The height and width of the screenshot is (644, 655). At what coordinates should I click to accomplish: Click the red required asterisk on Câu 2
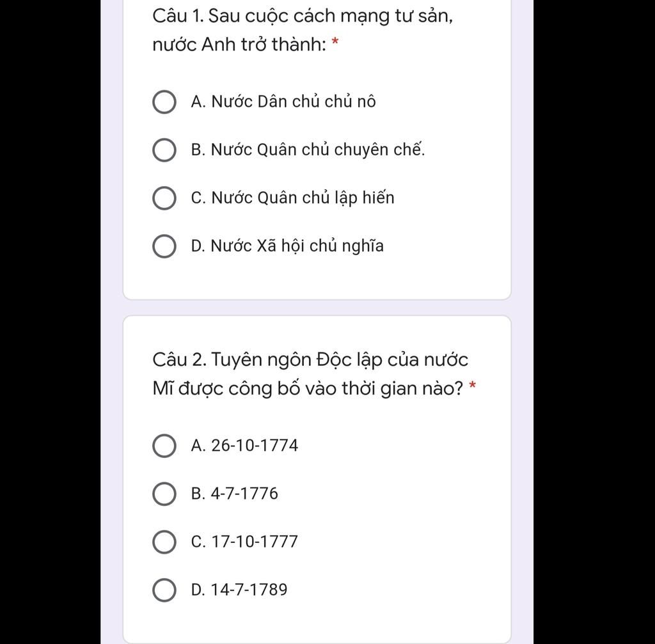pyautogui.click(x=473, y=385)
